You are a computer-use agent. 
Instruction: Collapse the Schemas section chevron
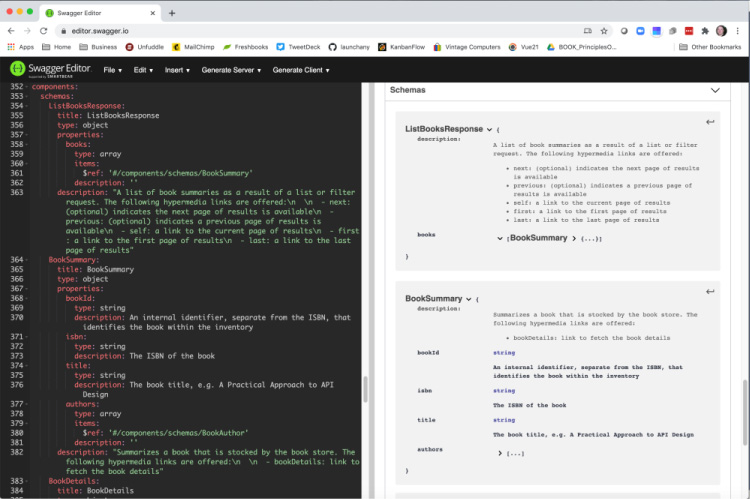(714, 90)
